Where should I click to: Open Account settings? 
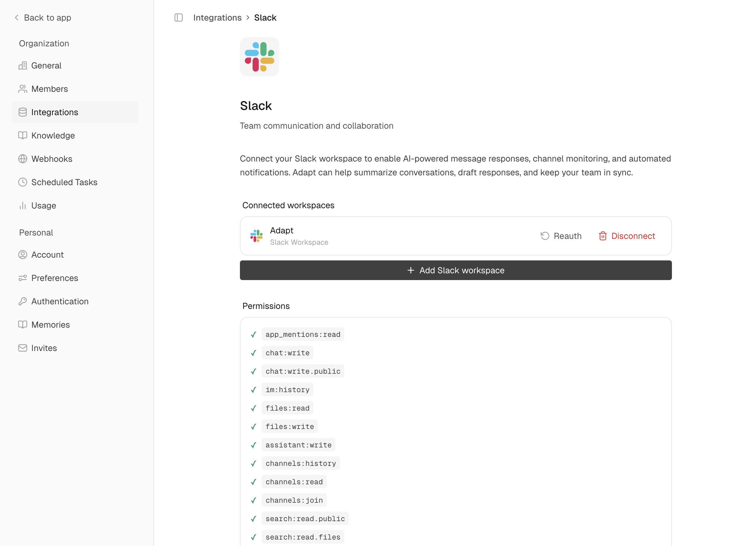point(75,255)
